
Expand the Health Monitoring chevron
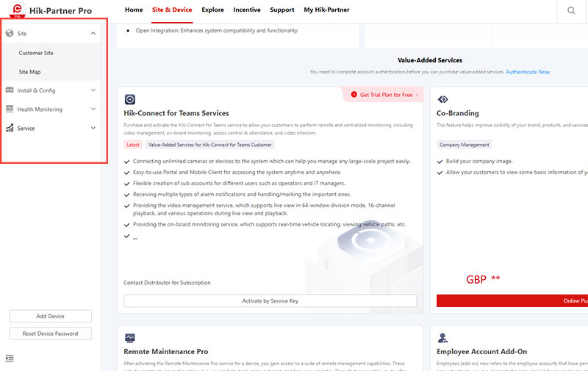point(93,109)
